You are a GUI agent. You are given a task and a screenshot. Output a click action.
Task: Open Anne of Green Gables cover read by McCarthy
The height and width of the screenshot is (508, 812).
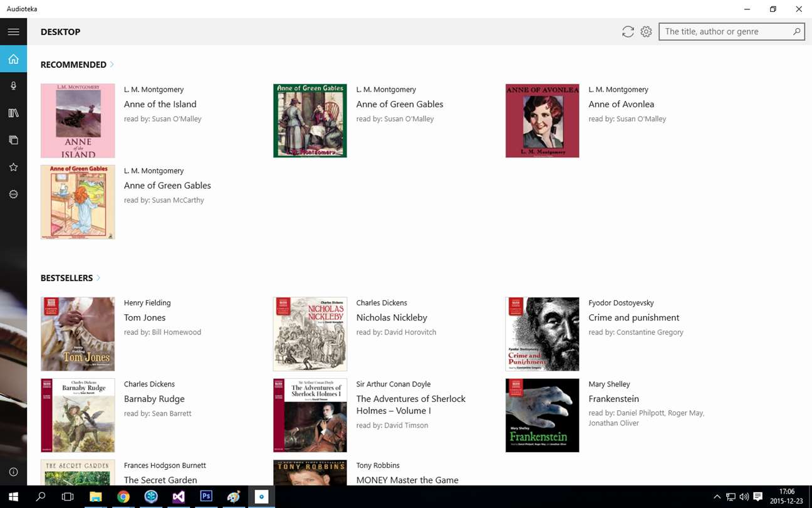tap(78, 202)
